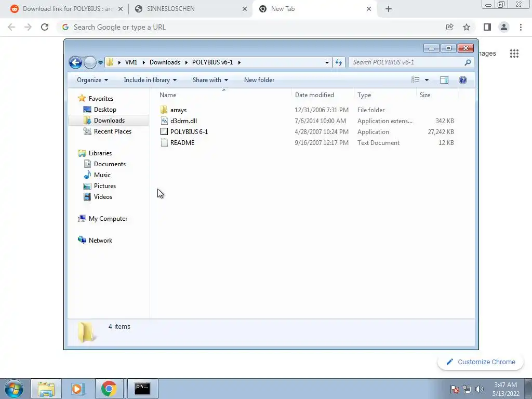
Task: Select the file name d3drm.dll
Action: pyautogui.click(x=183, y=121)
